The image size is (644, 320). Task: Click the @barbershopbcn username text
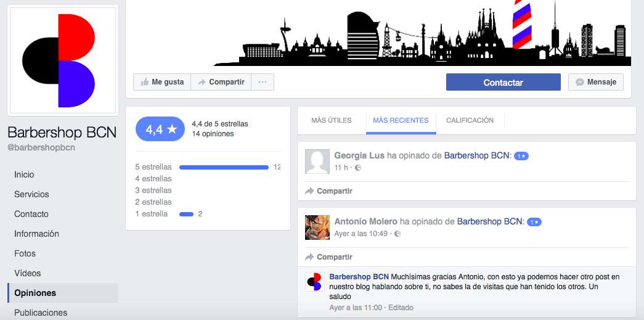click(41, 147)
